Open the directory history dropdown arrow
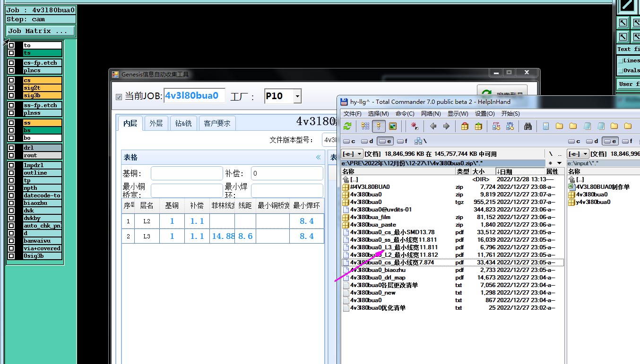640x364 pixels. point(560,163)
